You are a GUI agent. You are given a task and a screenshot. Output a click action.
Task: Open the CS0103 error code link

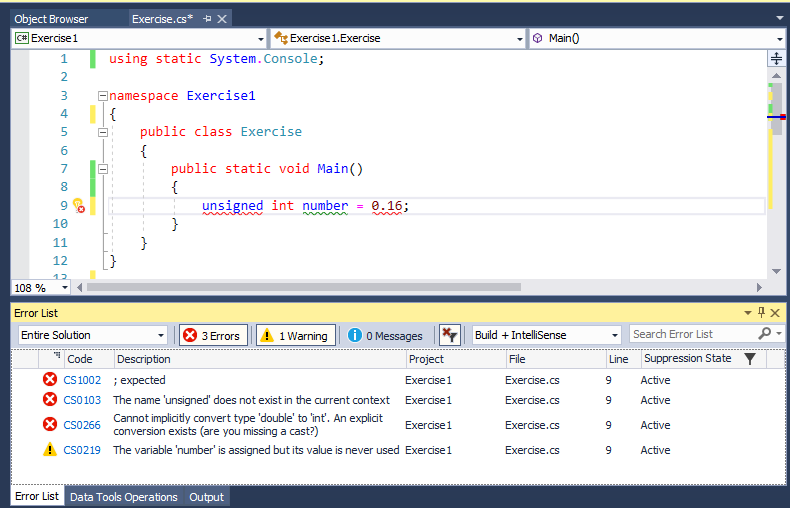(x=82, y=400)
